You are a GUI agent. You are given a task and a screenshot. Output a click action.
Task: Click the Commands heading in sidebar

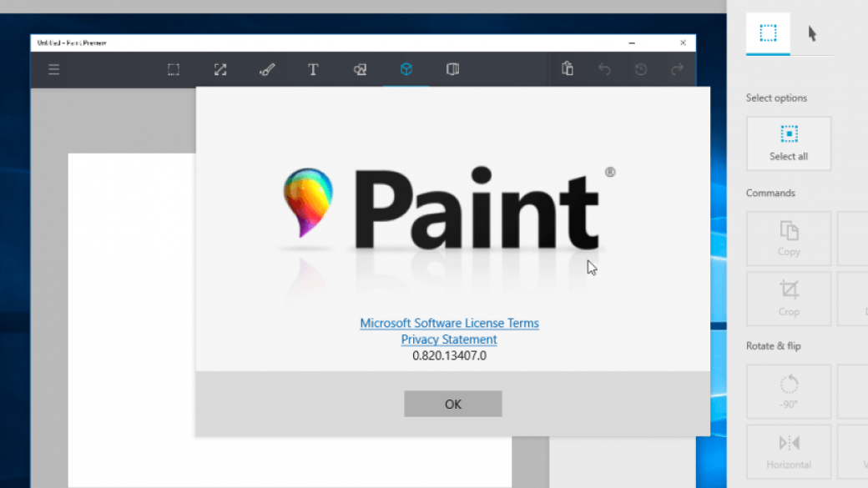[x=770, y=193]
